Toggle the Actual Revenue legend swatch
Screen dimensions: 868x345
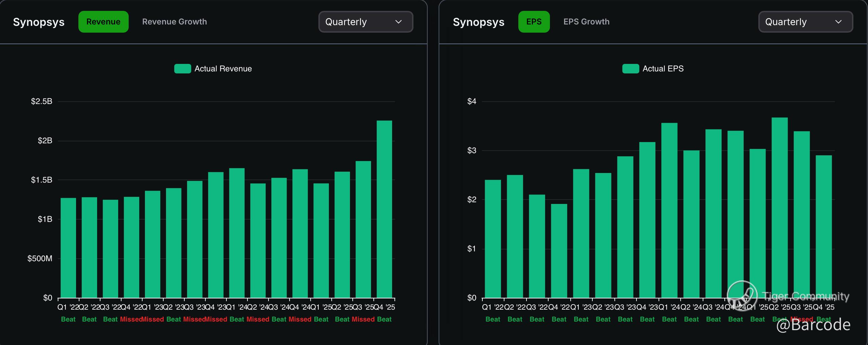183,69
